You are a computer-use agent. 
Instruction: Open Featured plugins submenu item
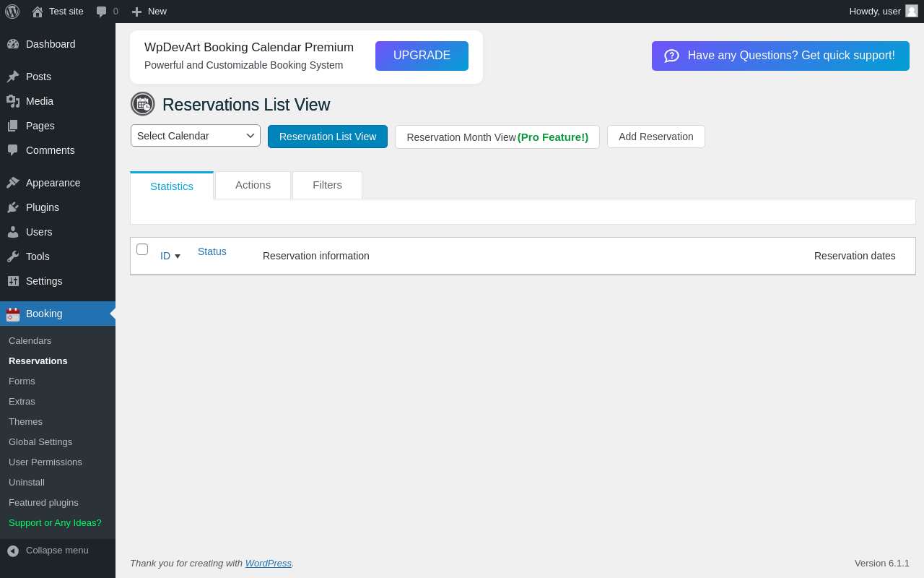click(x=44, y=502)
